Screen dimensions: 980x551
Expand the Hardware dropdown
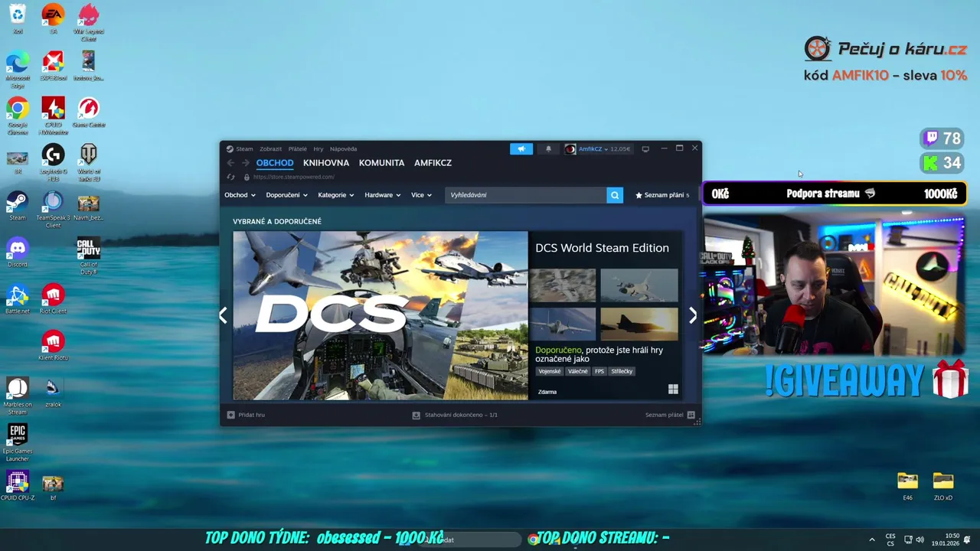click(x=383, y=195)
